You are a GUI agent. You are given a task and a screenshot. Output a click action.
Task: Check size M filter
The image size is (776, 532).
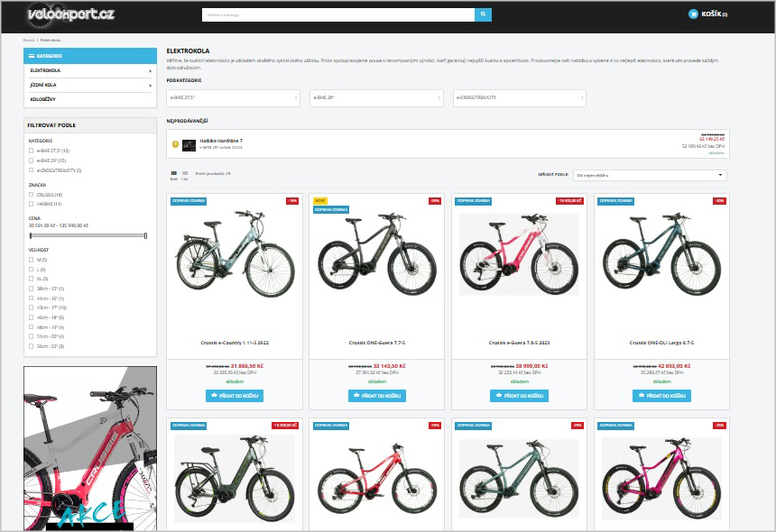point(32,260)
